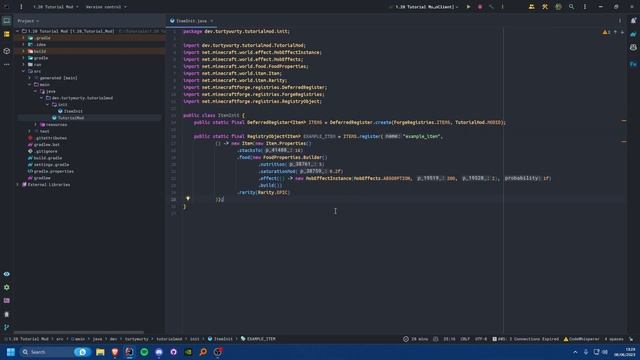Open the Notifications bell icon
640x360 pixels.
(x=633, y=20)
